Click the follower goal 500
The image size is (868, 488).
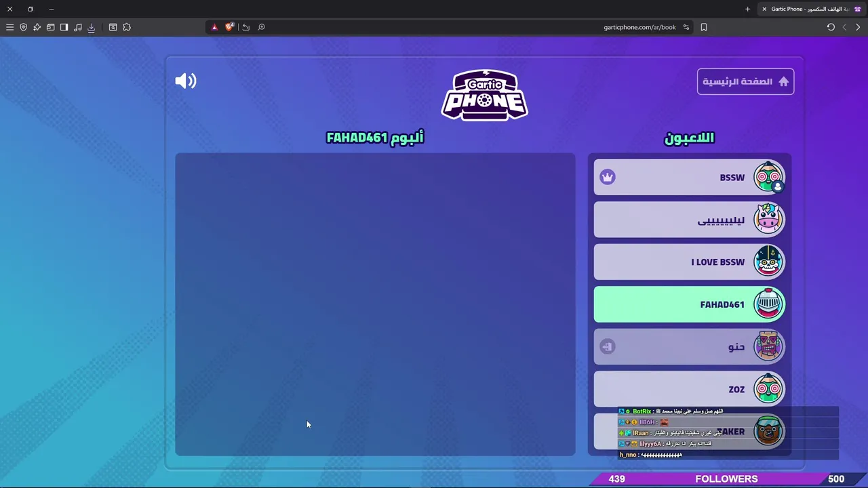[x=836, y=479]
